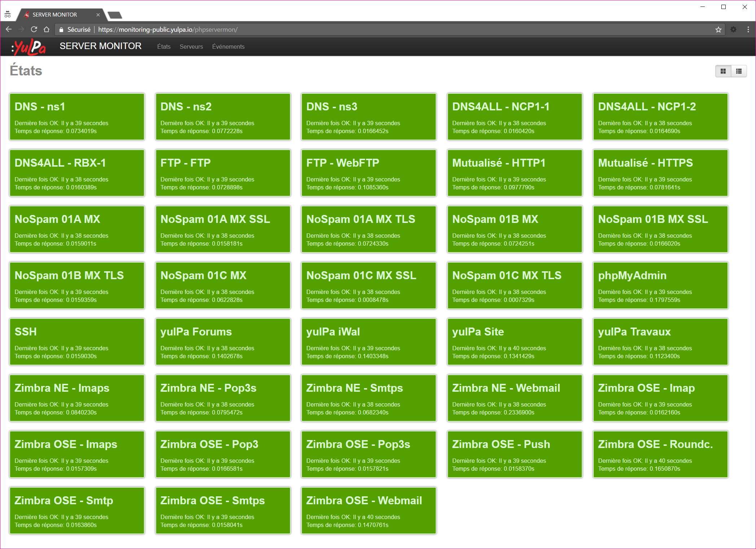
Task: View Zimbra OSE - Imaps card
Action: pyautogui.click(x=77, y=454)
